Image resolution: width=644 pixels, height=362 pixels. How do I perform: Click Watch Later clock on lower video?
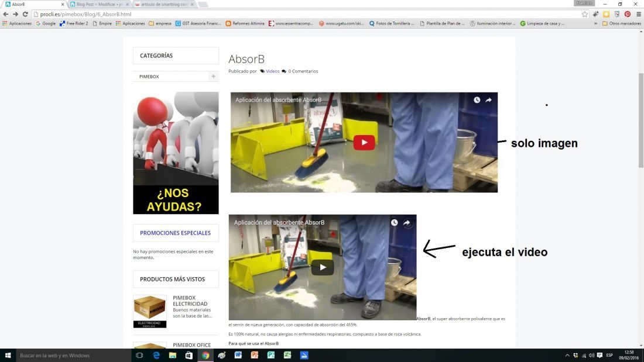click(394, 222)
